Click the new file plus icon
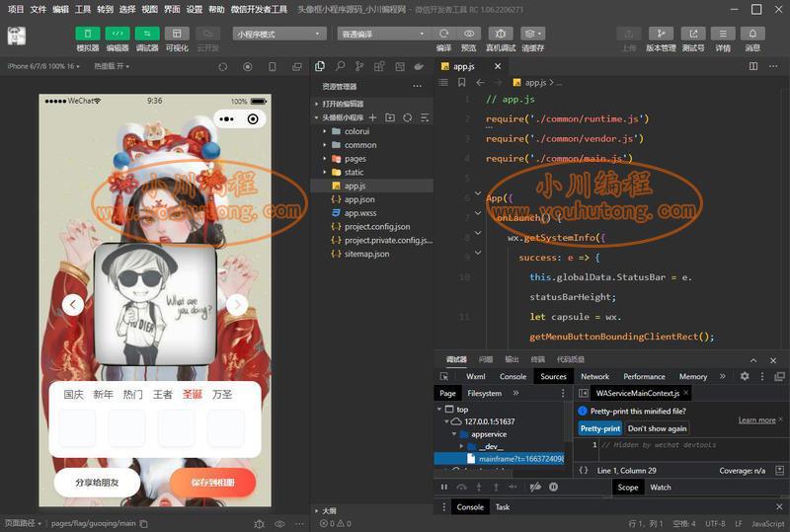The width and height of the screenshot is (790, 532). (372, 117)
